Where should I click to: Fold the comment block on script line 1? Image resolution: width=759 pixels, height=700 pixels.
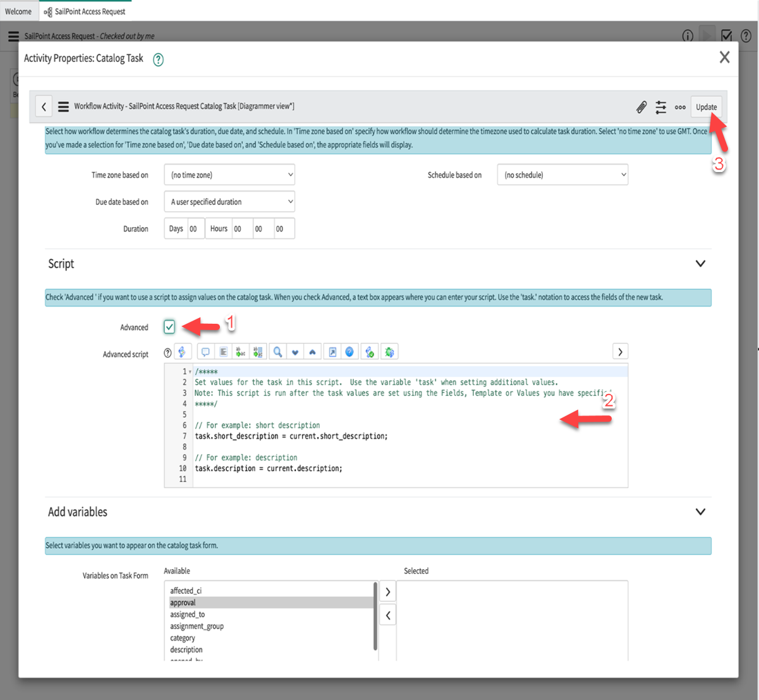[190, 372]
